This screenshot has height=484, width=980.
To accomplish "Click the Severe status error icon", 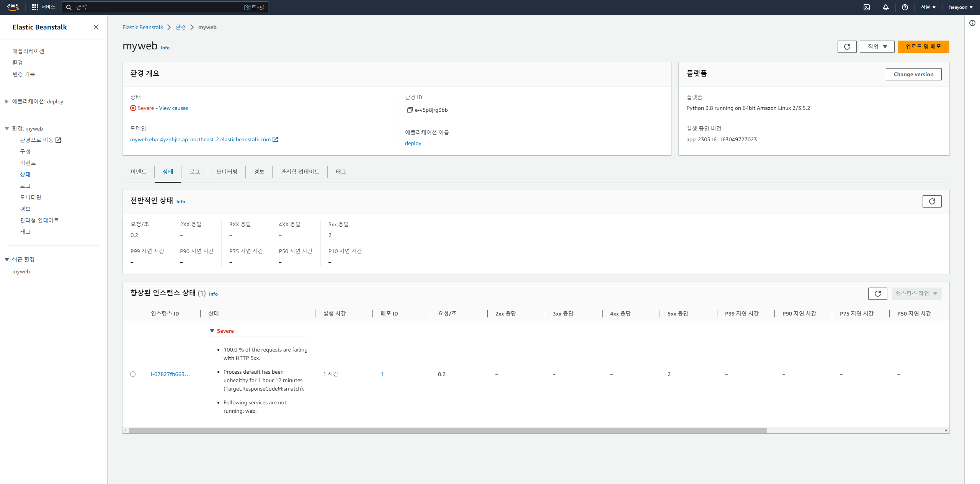I will [133, 108].
